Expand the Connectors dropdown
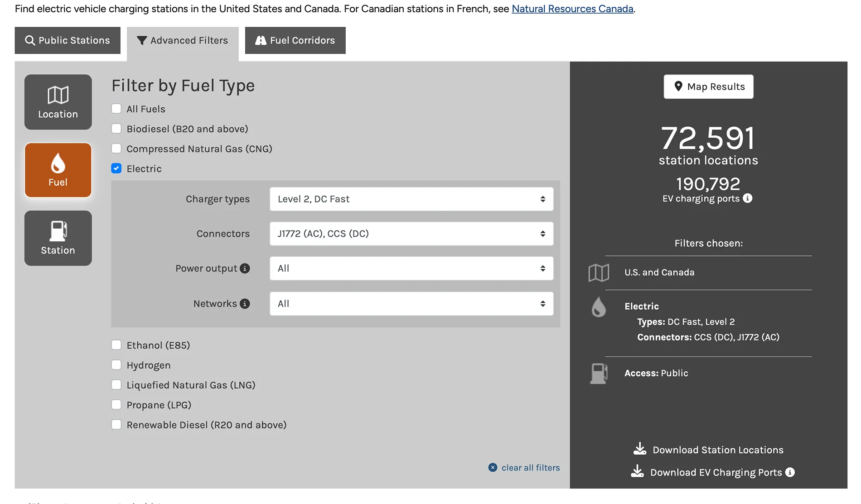 (x=411, y=234)
